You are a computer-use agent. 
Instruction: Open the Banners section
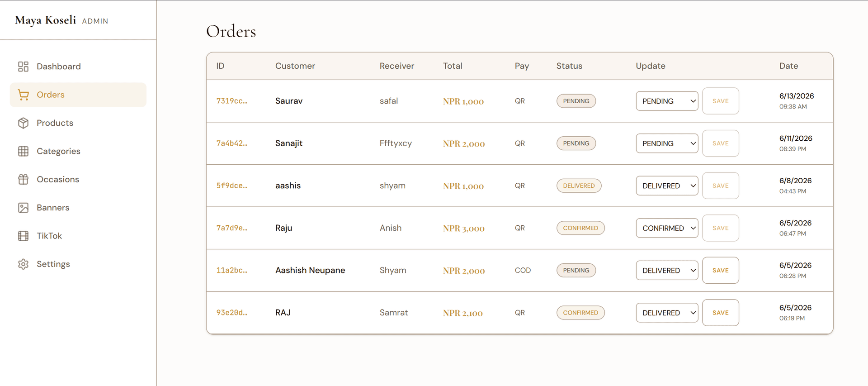tap(78, 208)
